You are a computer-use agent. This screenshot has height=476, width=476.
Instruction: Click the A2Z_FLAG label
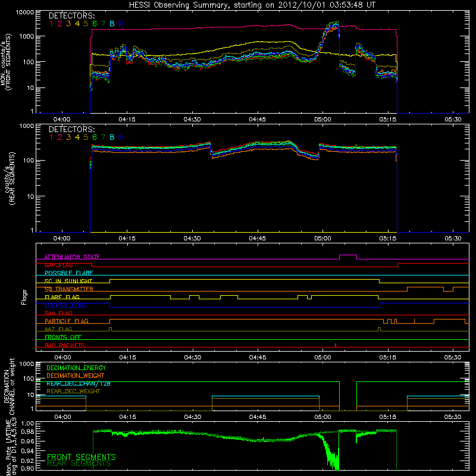coord(58,329)
